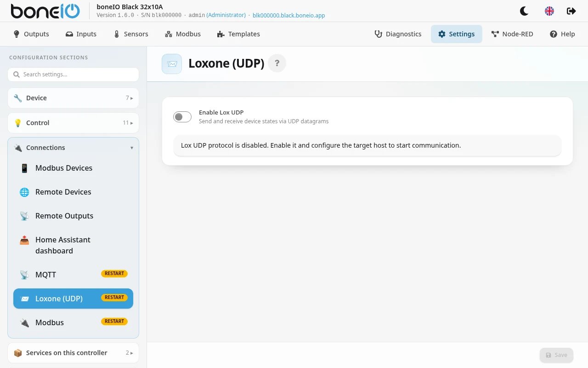Open the Inputs tab

click(81, 34)
